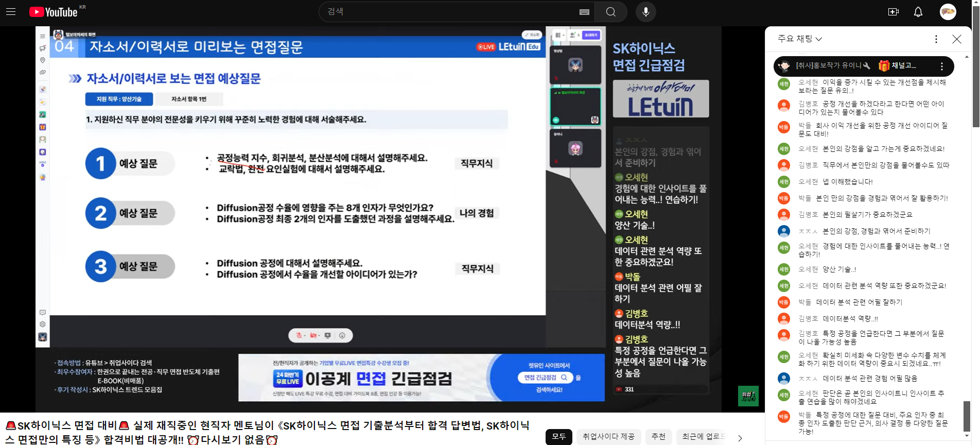Select the 모두 filter chip
The height and width of the screenshot is (445, 980).
(558, 437)
